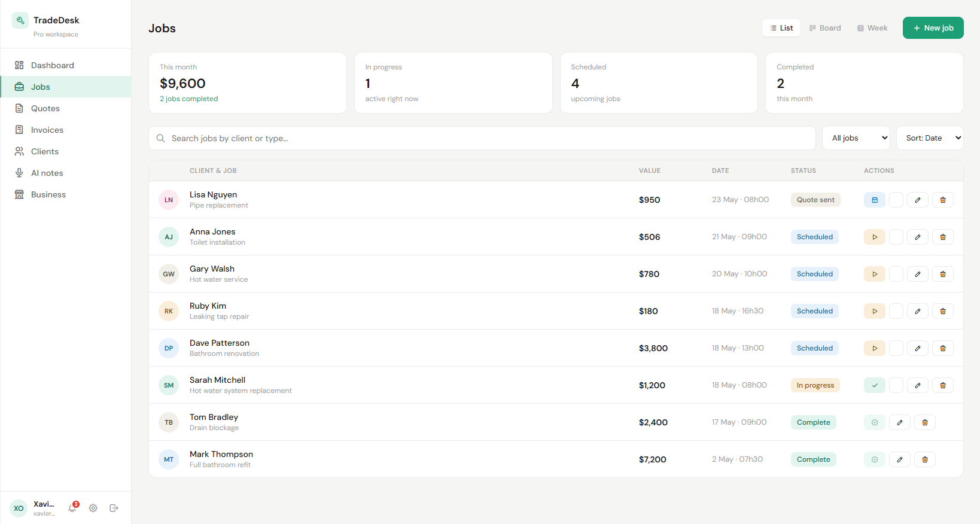Edit Dave Patterson job with pencil icon
The width and height of the screenshot is (980, 524).
pyautogui.click(x=917, y=348)
